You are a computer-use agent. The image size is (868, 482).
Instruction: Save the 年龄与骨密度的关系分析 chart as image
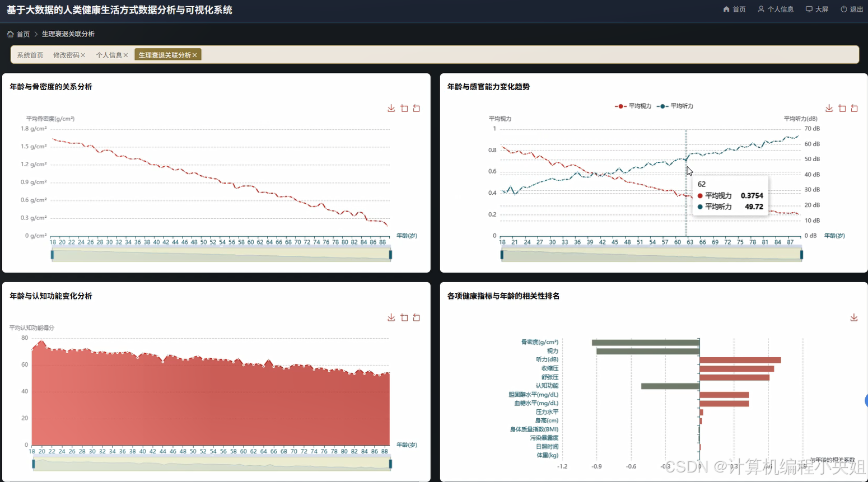coord(391,109)
